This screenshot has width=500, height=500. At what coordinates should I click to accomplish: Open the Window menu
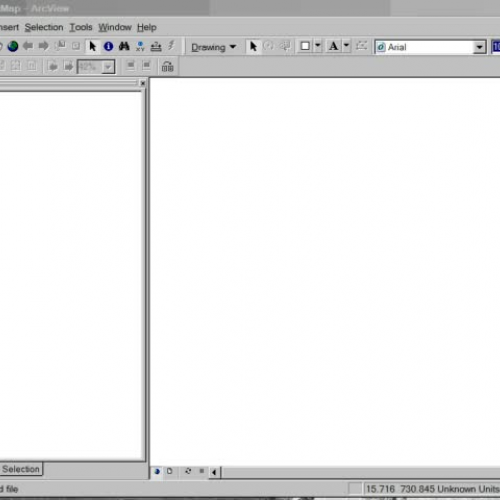(x=115, y=27)
